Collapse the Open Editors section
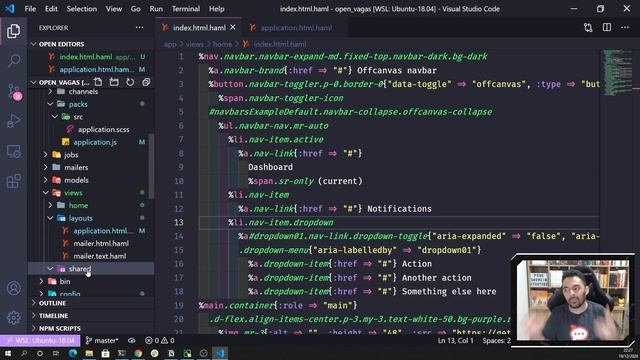The image size is (640, 360). click(34, 44)
